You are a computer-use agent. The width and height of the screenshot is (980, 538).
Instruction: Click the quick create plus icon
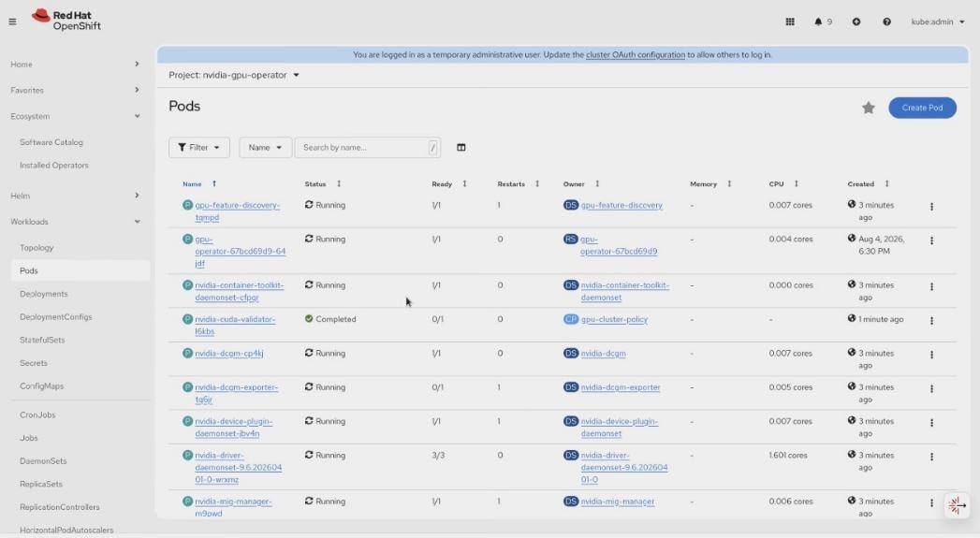point(856,22)
